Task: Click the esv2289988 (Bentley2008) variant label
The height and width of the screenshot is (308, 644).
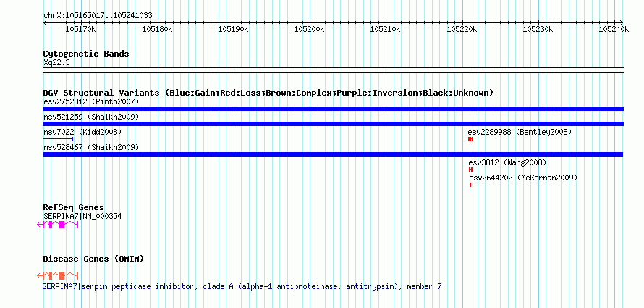Action: (x=520, y=132)
